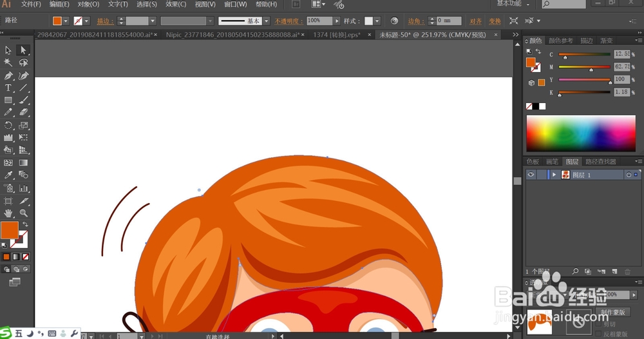Select the Eyedropper tool
Image resolution: width=644 pixels, height=339 pixels.
[8, 175]
